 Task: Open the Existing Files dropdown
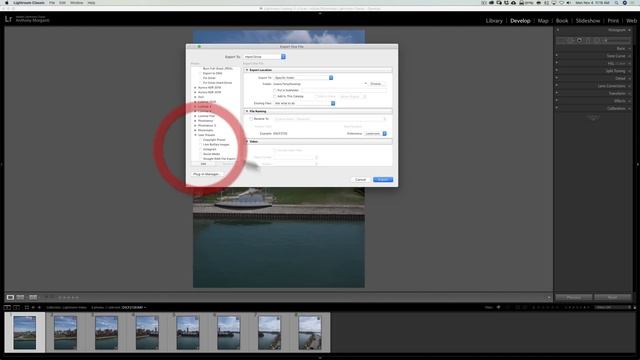pyautogui.click(x=304, y=103)
